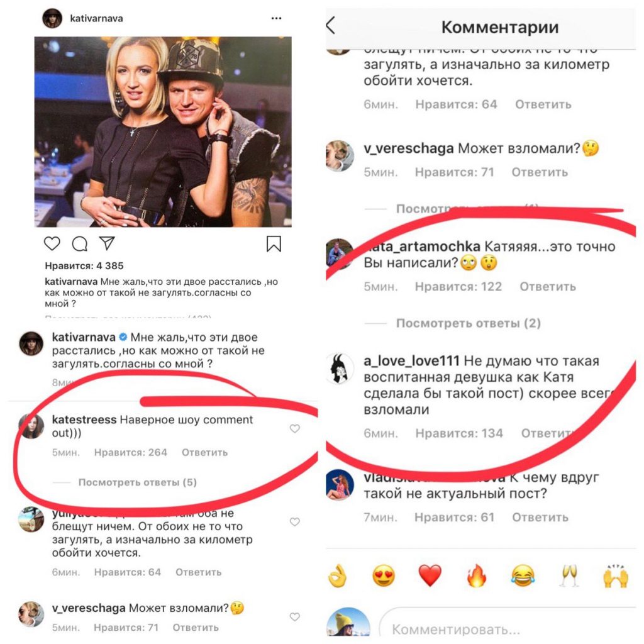Open comments via speech bubble icon
The width and height of the screenshot is (644, 644).
pos(80,243)
